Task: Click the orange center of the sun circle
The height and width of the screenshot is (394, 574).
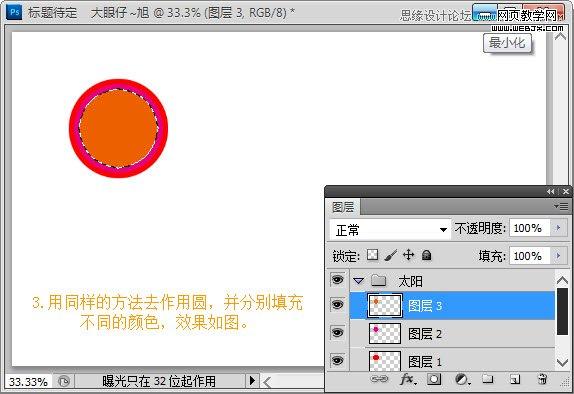Action: 119,129
